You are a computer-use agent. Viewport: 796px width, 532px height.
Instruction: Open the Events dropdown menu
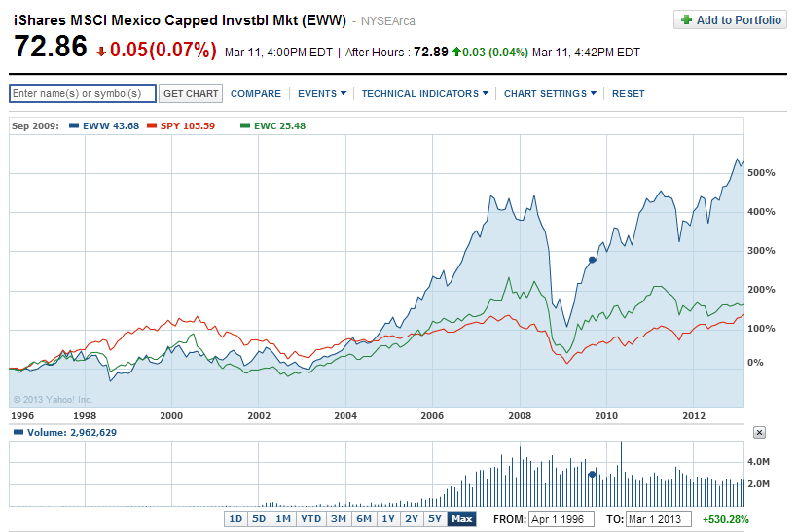point(322,93)
